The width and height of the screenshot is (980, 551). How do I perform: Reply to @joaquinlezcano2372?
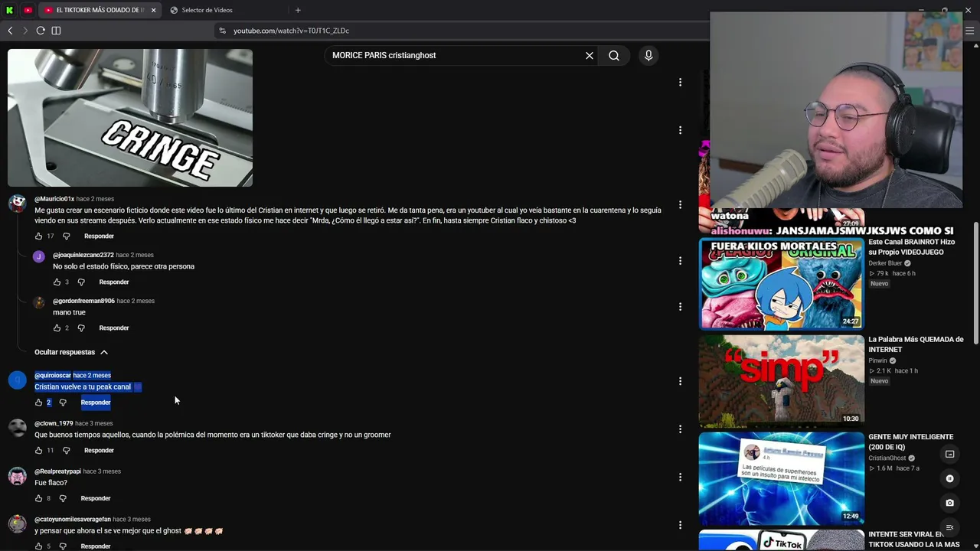[x=114, y=282]
